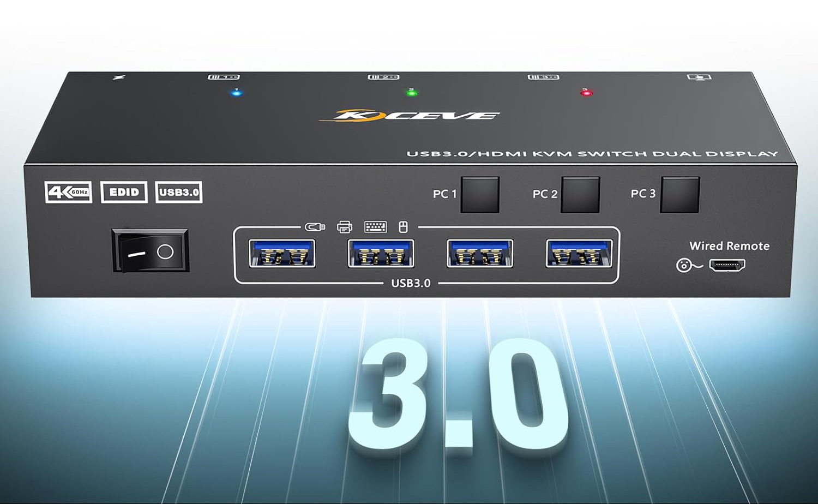The image size is (818, 504).
Task: Click the first USB 3.0 port on left
Action: point(282,254)
